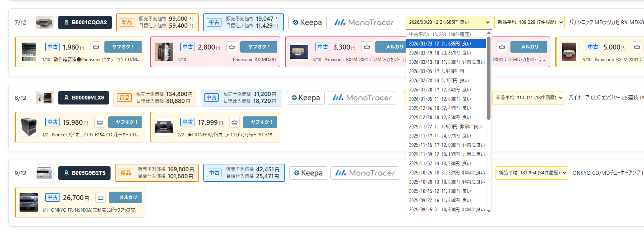Screen dimensions: 644x232
Task: Open メルカリ link for the 26,700円 ONKYO listing
Action: [128, 197]
